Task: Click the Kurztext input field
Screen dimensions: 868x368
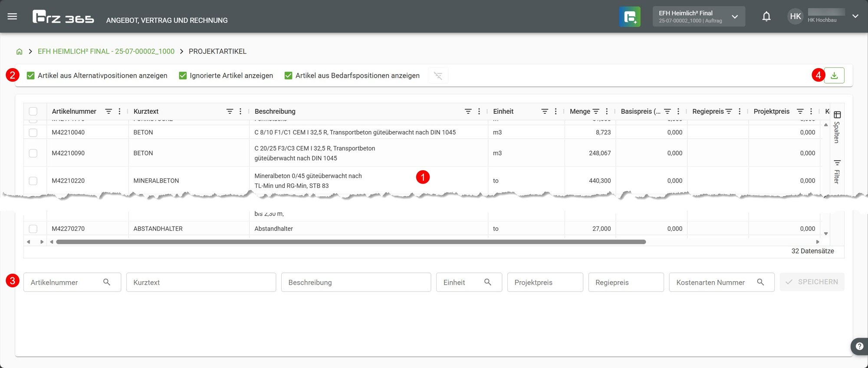Action: pos(201,282)
